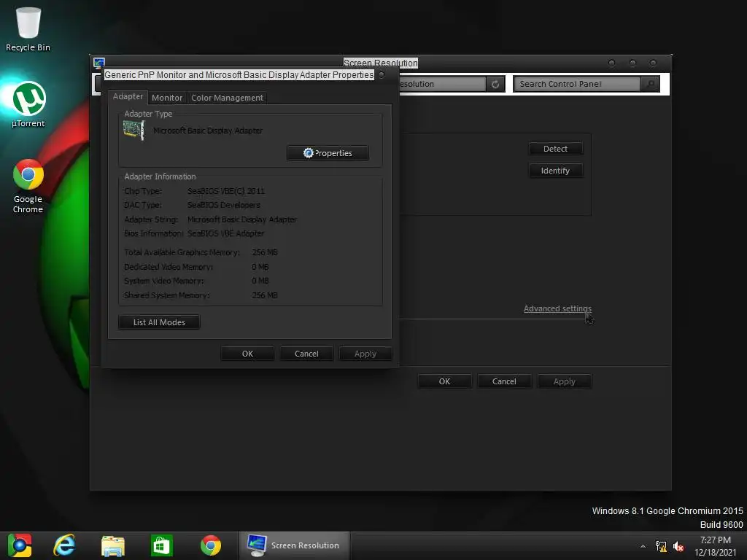
Task: Click the address bar showing 'esolution'
Action: [x=442, y=84]
